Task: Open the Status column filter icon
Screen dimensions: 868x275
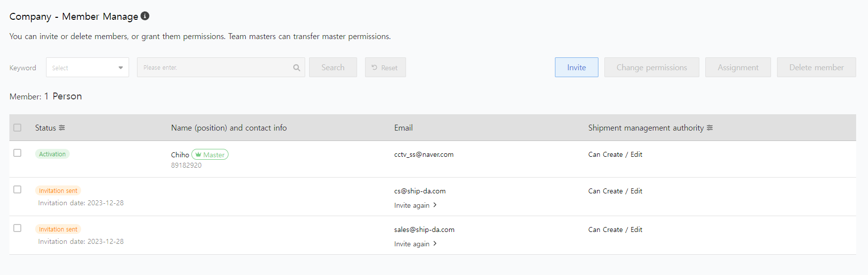Action: 62,128
